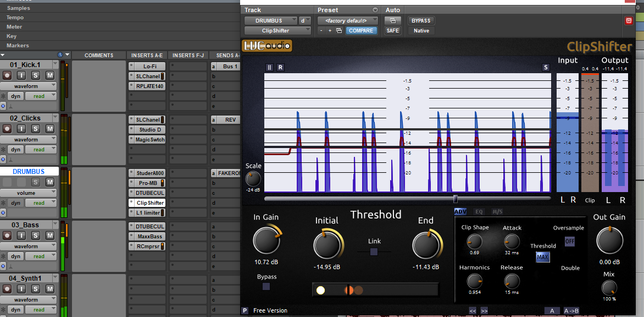Open the 02_Clicks read automation mode dropdown
Viewport: 644px width, 317px height.
[x=41, y=150]
